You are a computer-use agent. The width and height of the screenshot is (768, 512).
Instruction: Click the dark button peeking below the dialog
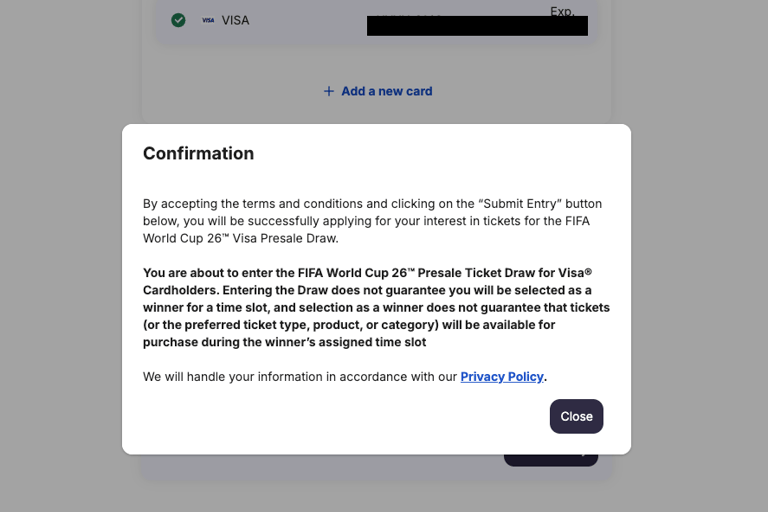pyautogui.click(x=551, y=461)
